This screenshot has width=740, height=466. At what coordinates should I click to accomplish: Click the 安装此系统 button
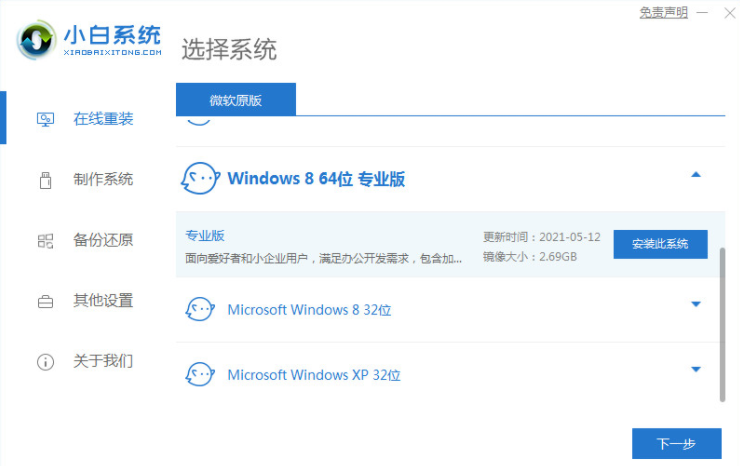click(x=660, y=244)
